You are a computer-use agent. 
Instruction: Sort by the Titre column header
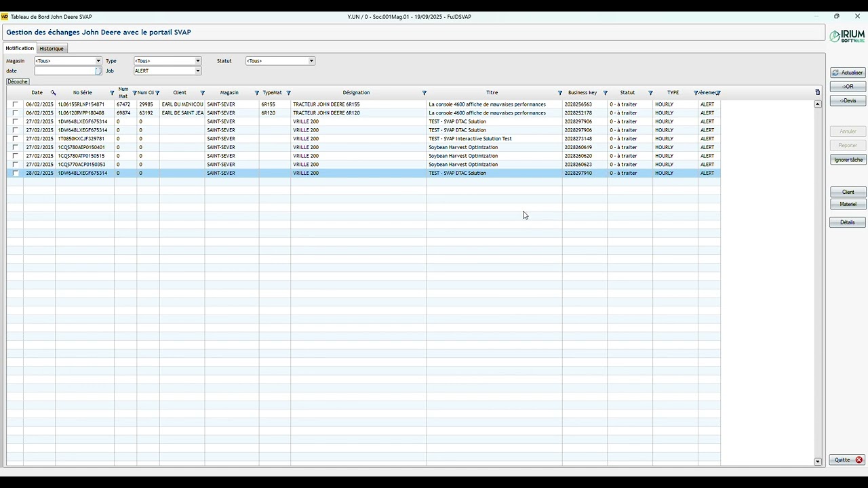point(492,93)
